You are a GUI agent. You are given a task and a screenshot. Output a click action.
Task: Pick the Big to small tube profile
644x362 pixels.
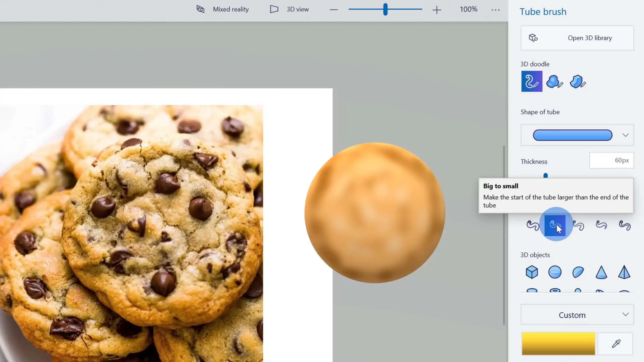pyautogui.click(x=555, y=225)
